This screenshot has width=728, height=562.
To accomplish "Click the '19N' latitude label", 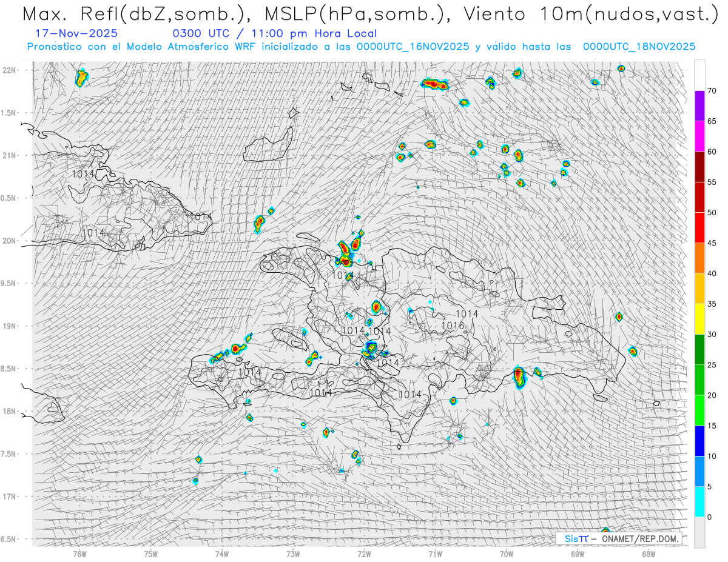I will [x=8, y=326].
